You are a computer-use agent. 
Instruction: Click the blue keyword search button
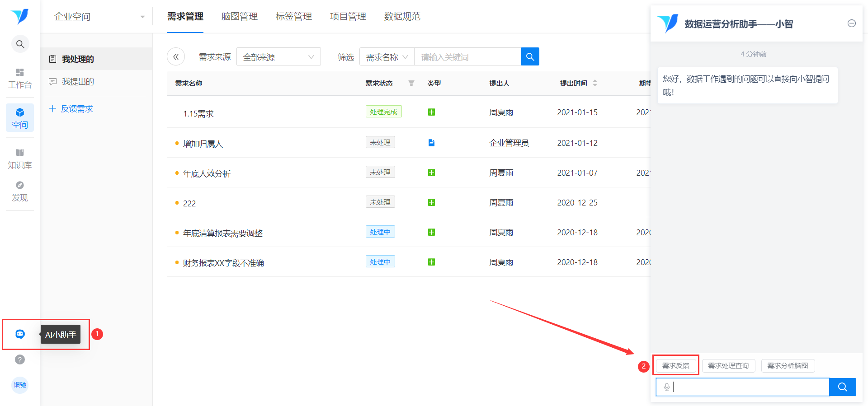[530, 56]
